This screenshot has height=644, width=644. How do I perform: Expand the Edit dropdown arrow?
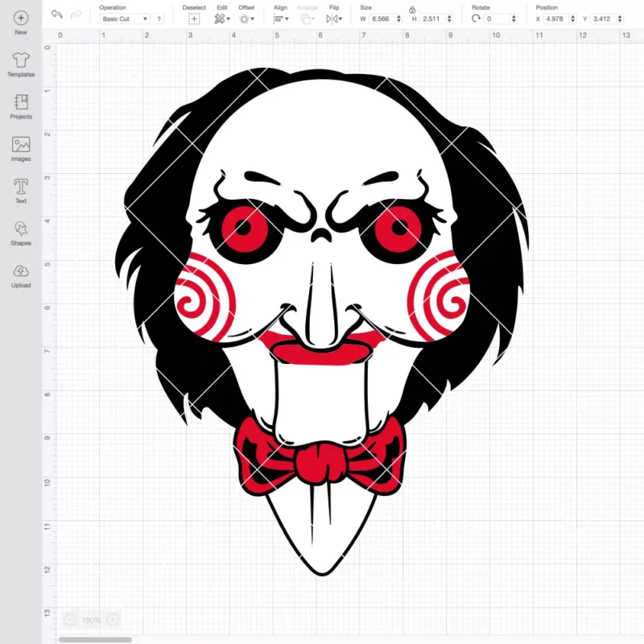point(229,19)
